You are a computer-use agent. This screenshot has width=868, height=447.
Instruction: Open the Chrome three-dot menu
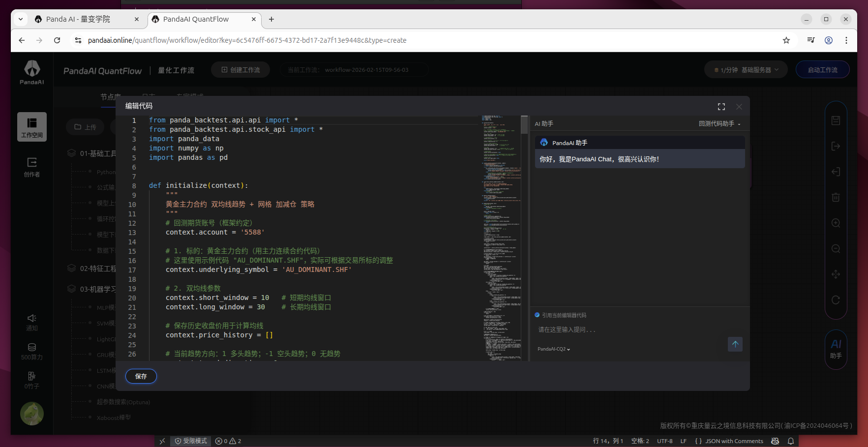click(x=846, y=40)
